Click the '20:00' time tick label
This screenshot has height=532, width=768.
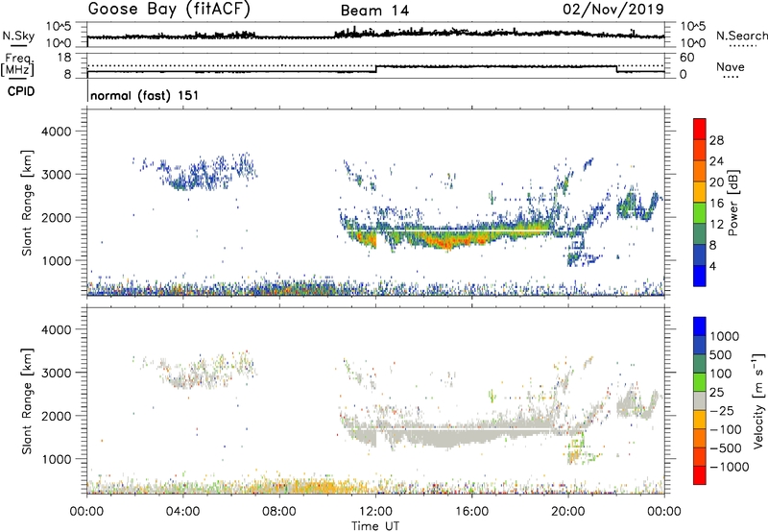[x=567, y=512]
